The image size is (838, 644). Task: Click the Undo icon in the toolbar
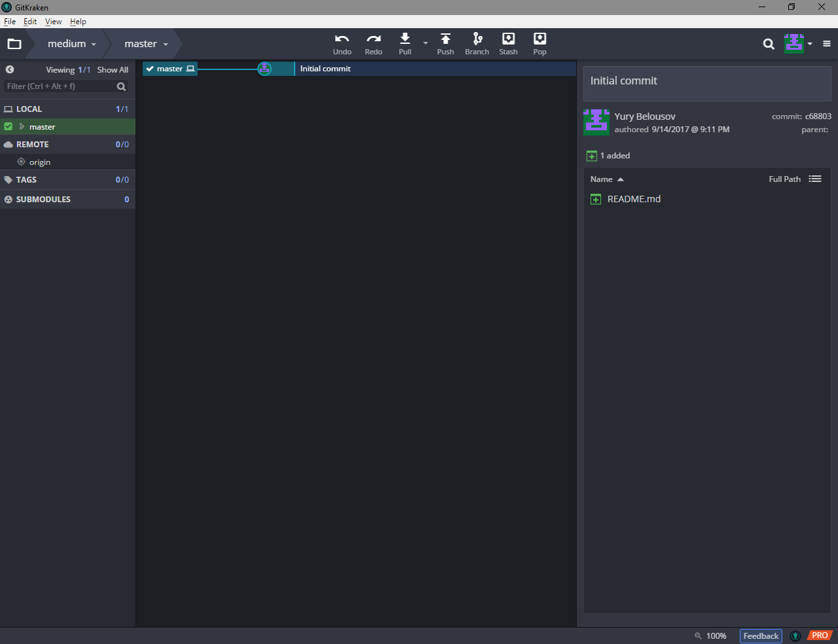[x=342, y=43]
